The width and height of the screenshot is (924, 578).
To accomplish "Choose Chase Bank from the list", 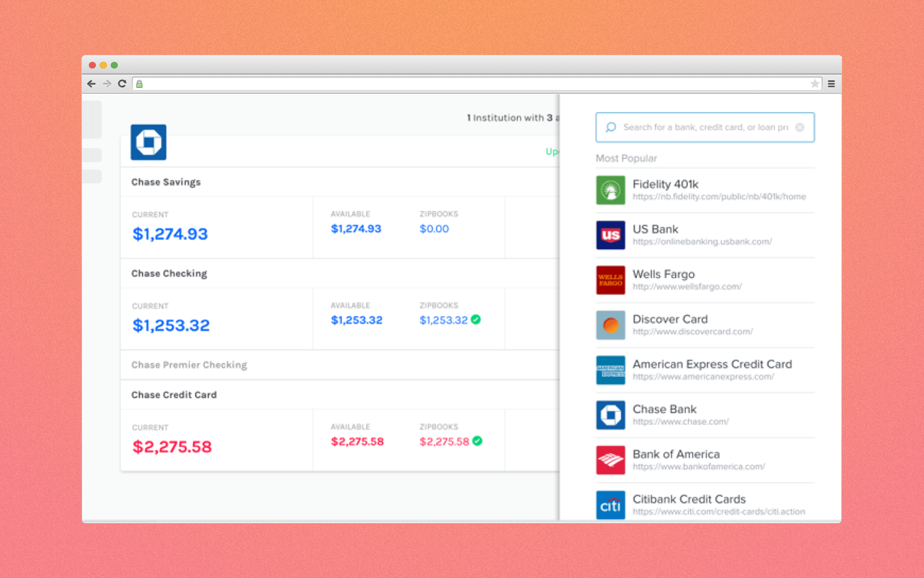I will [705, 415].
